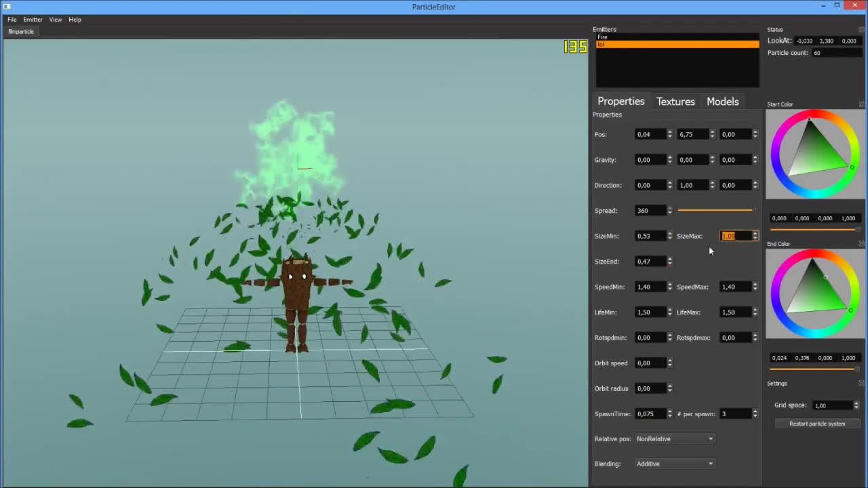Screen dimensions: 868x488
Task: Click Restart particle system button
Action: [x=817, y=424]
